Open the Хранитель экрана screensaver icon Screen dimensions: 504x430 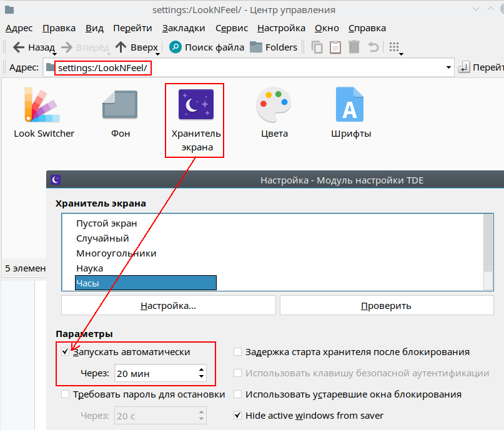coord(196,105)
